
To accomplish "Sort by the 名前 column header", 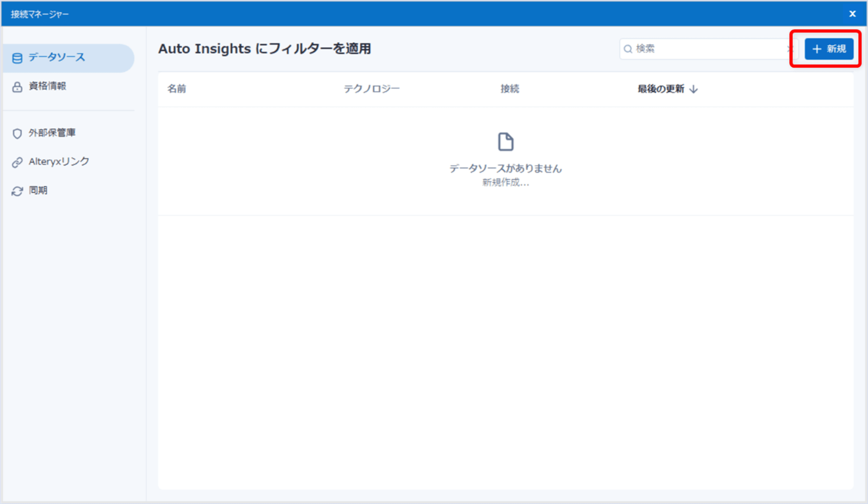I will tap(177, 89).
